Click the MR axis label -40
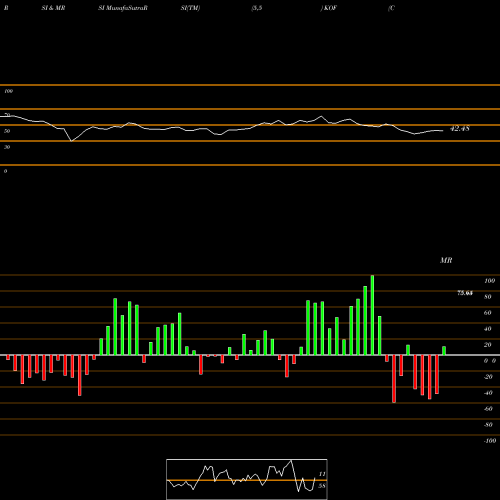The width and height of the screenshot is (500, 500). pos(488,393)
